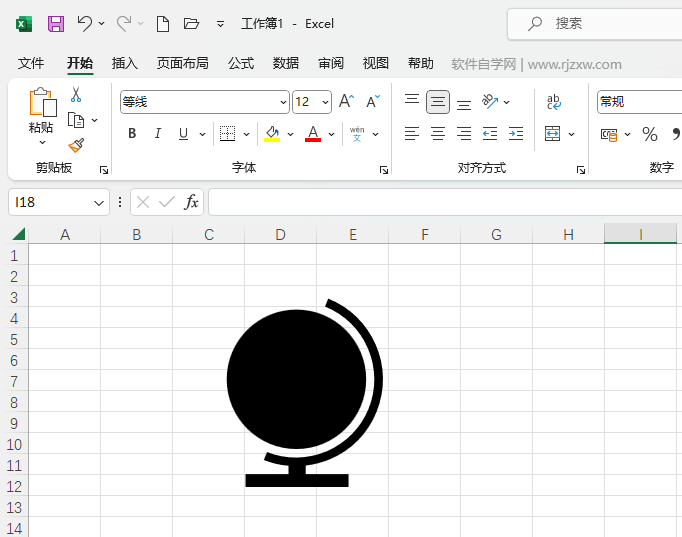The image size is (682, 537).
Task: Expand the Undo history dropdown arrow
Action: tap(101, 23)
